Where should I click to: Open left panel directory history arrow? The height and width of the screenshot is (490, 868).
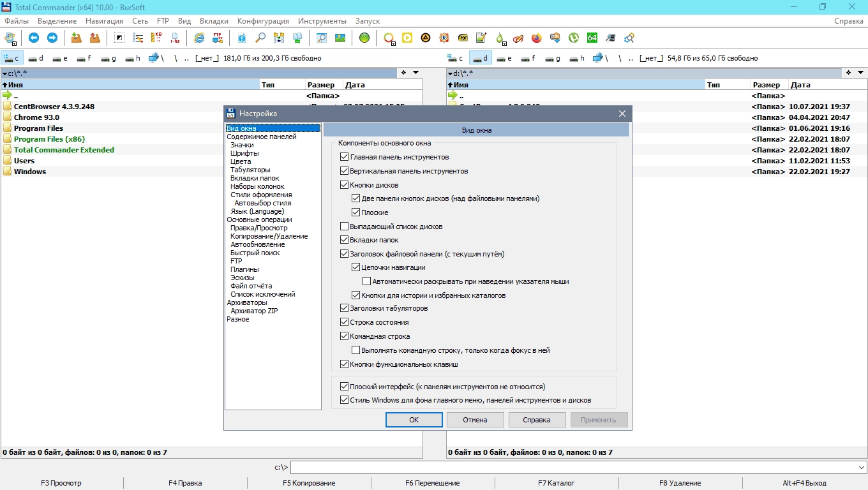pos(415,73)
